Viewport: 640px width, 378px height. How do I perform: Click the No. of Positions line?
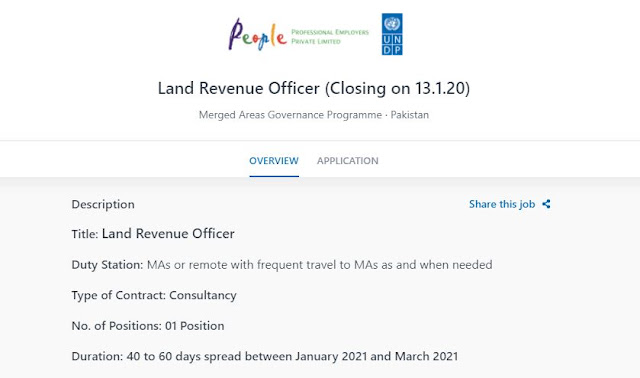click(148, 326)
